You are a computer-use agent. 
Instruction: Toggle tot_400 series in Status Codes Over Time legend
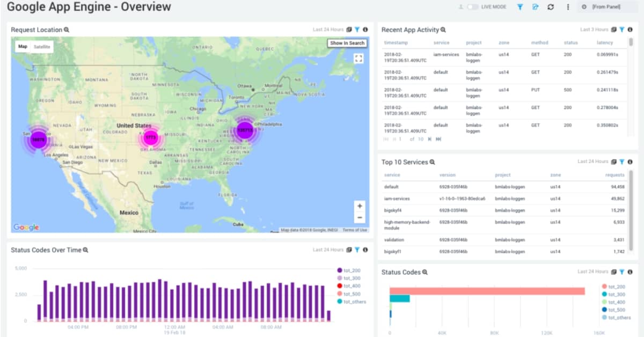click(x=349, y=286)
